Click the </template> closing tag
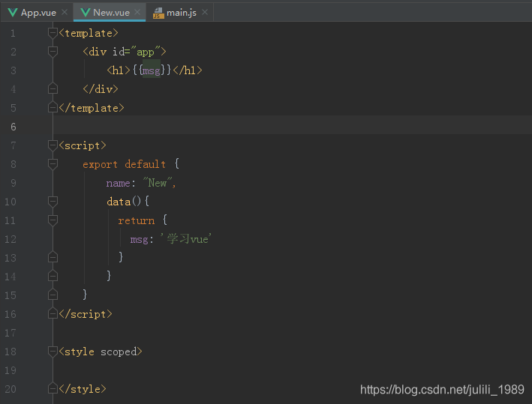This screenshot has height=404, width=532. click(x=92, y=108)
